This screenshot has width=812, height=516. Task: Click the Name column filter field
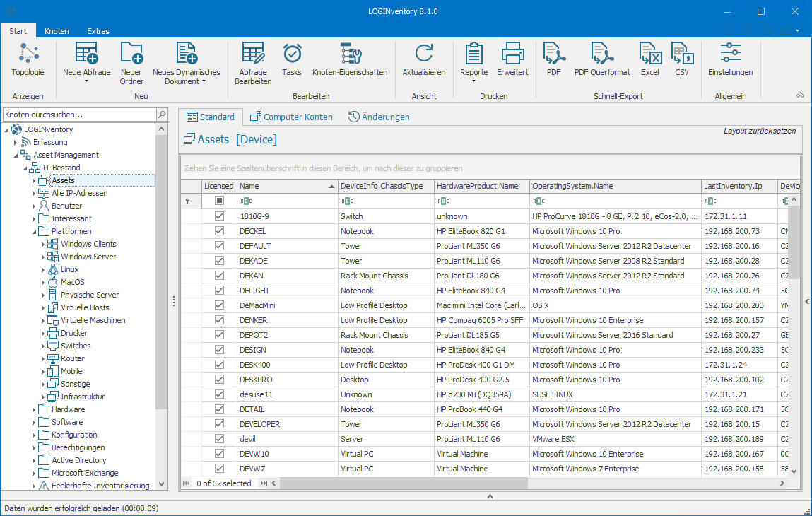(x=287, y=201)
